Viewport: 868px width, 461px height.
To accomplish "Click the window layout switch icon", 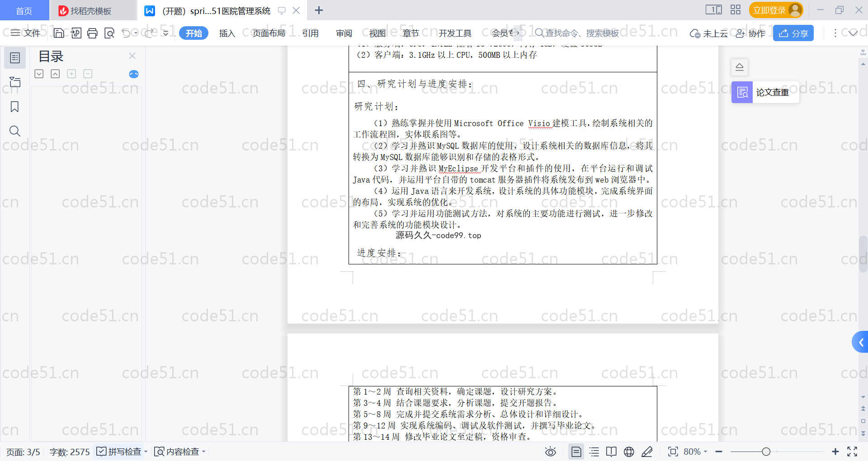I will [713, 10].
